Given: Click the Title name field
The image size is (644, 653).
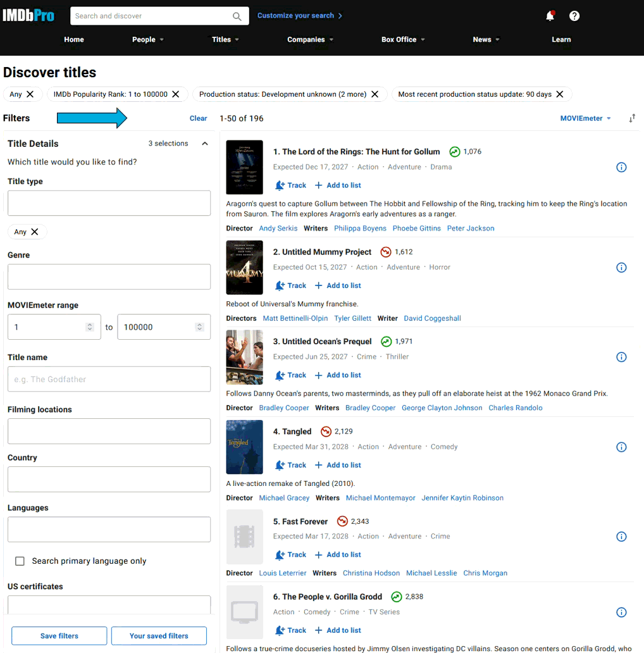Looking at the screenshot, I should (x=109, y=379).
